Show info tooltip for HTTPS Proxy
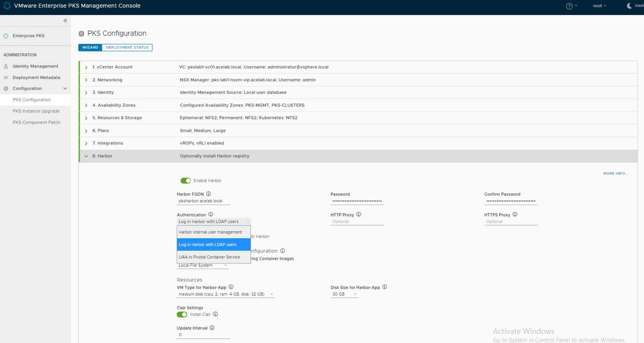This screenshot has width=644, height=343. [515, 214]
